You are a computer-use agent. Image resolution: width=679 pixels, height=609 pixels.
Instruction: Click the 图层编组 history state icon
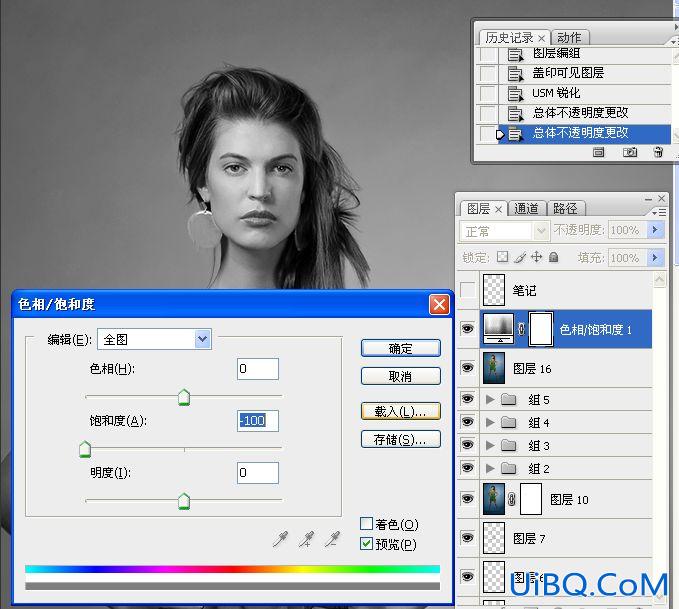515,55
